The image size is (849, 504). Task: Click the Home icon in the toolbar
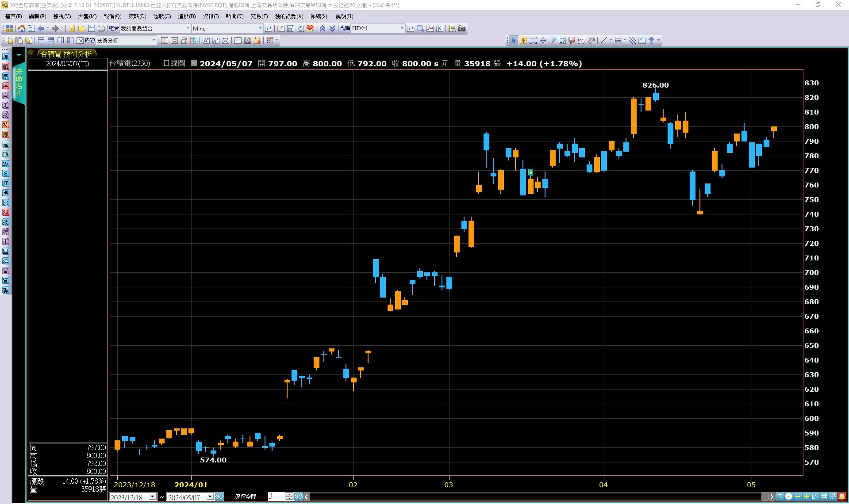(21, 28)
